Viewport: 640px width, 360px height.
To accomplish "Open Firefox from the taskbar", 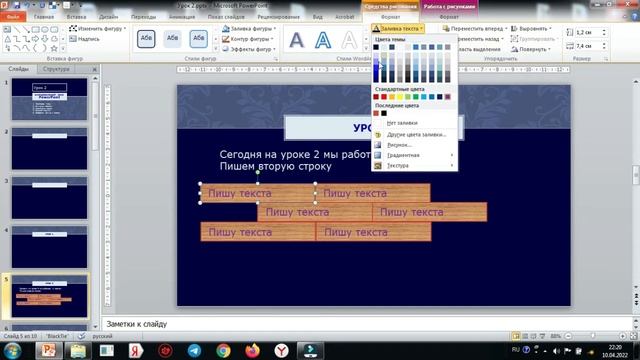I will point(252,351).
